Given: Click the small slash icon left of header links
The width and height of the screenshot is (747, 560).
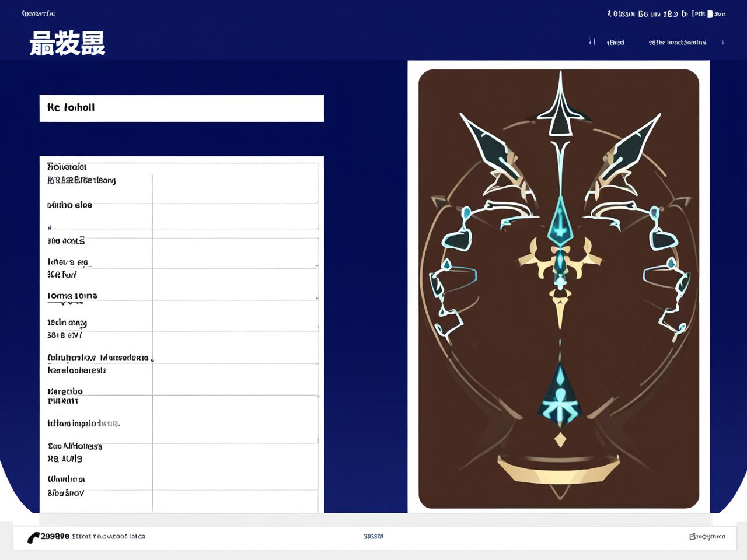Looking at the screenshot, I should pos(592,42).
